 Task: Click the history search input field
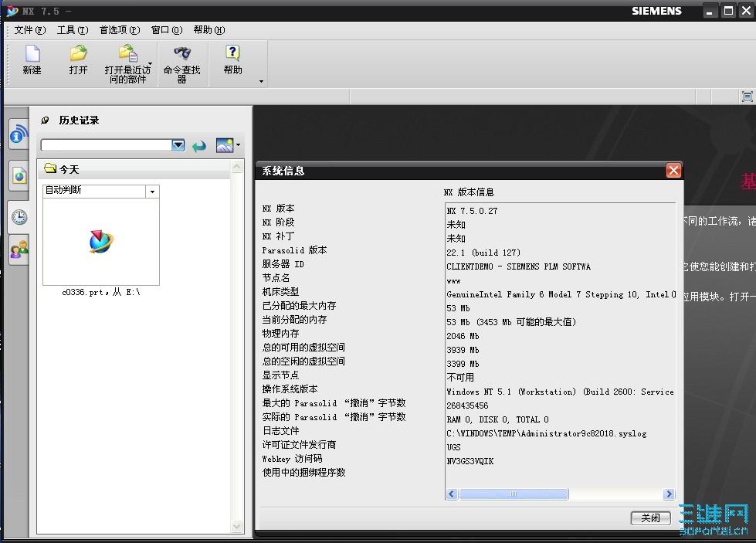click(x=106, y=145)
